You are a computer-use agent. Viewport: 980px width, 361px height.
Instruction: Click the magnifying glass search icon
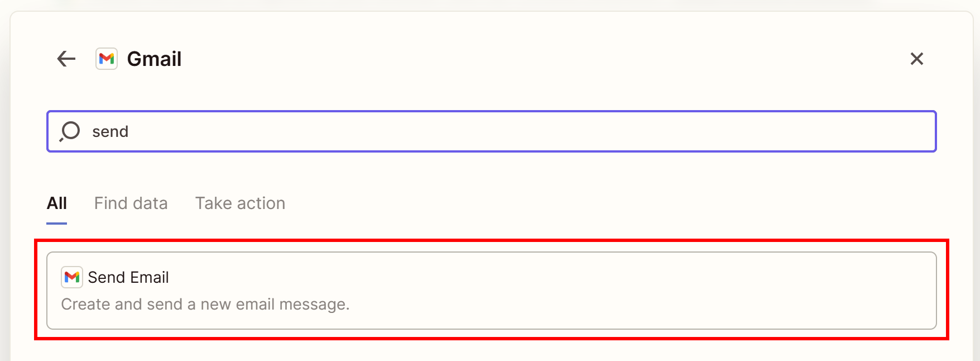coord(70,131)
